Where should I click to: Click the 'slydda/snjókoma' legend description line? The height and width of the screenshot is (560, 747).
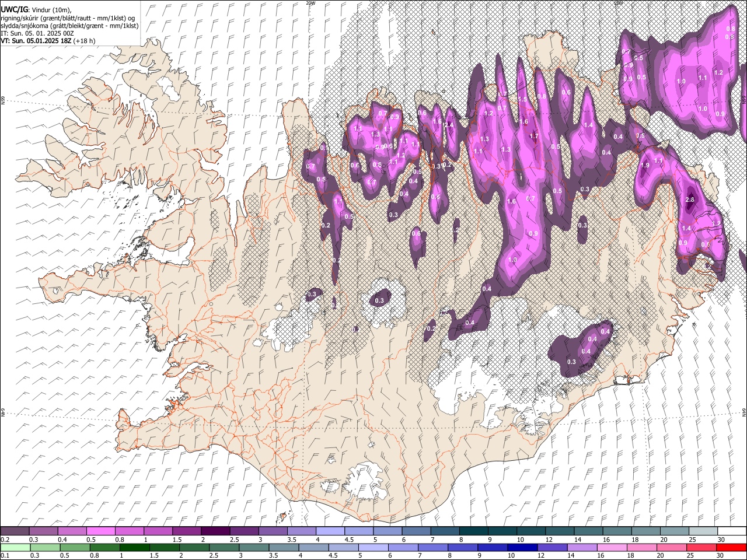[69, 26]
